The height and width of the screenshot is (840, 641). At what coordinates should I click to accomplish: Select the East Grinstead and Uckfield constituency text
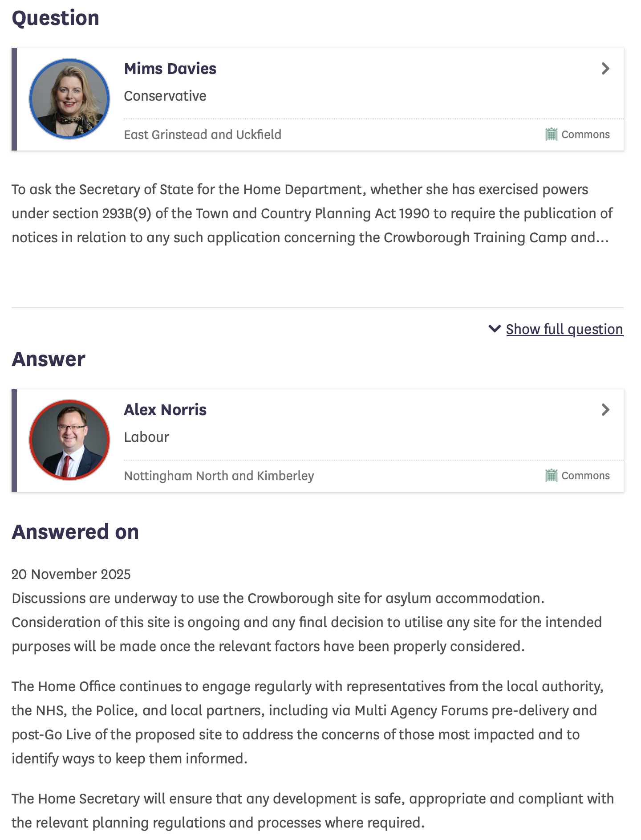pyautogui.click(x=203, y=135)
